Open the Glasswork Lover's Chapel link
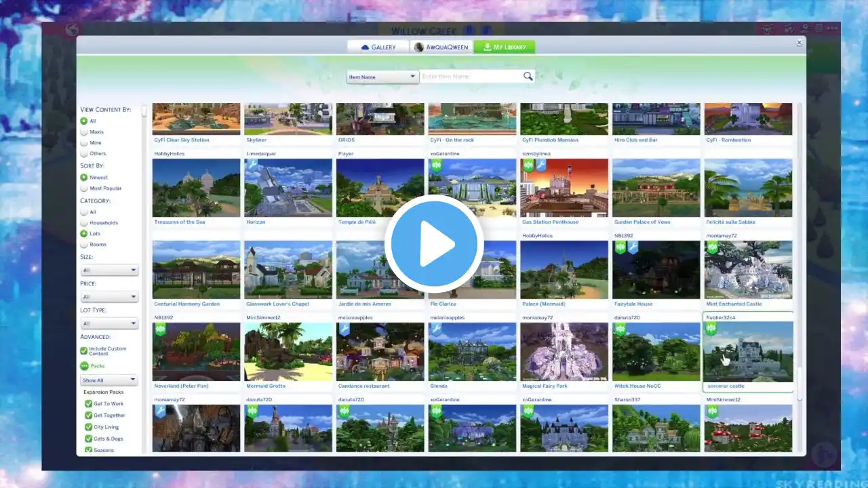 click(x=278, y=304)
